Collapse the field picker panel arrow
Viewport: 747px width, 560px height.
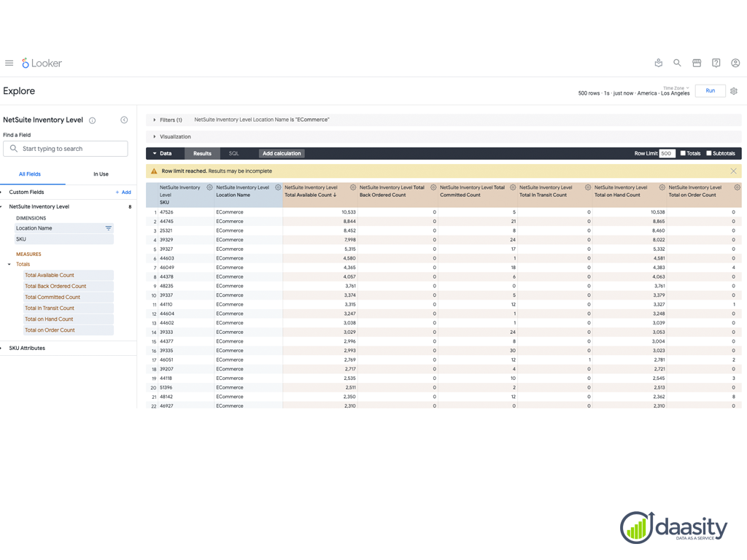tap(124, 120)
